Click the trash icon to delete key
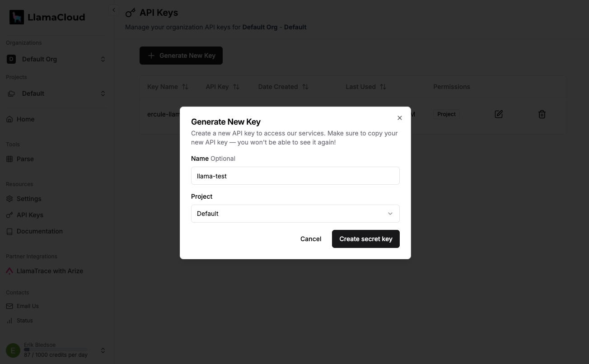 click(x=542, y=114)
